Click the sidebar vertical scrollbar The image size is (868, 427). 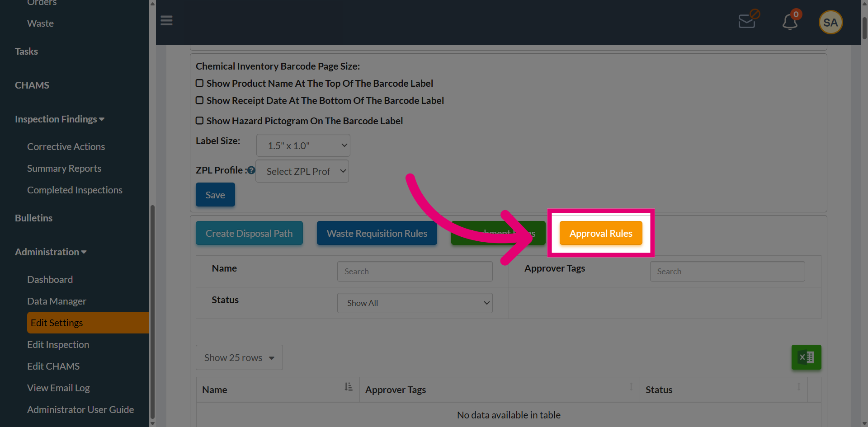click(x=152, y=312)
